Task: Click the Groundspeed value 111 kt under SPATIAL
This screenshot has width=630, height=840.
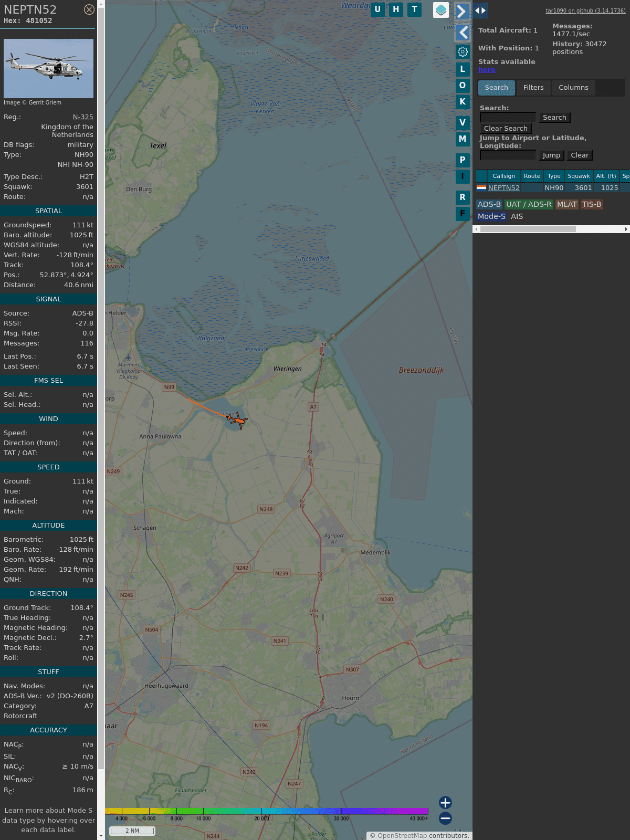Action: pos(83,225)
